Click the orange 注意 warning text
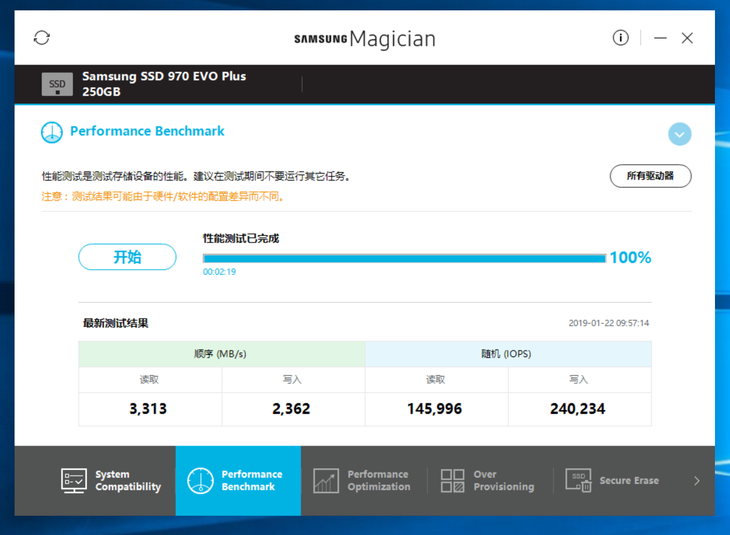The image size is (730, 535). pos(162,196)
